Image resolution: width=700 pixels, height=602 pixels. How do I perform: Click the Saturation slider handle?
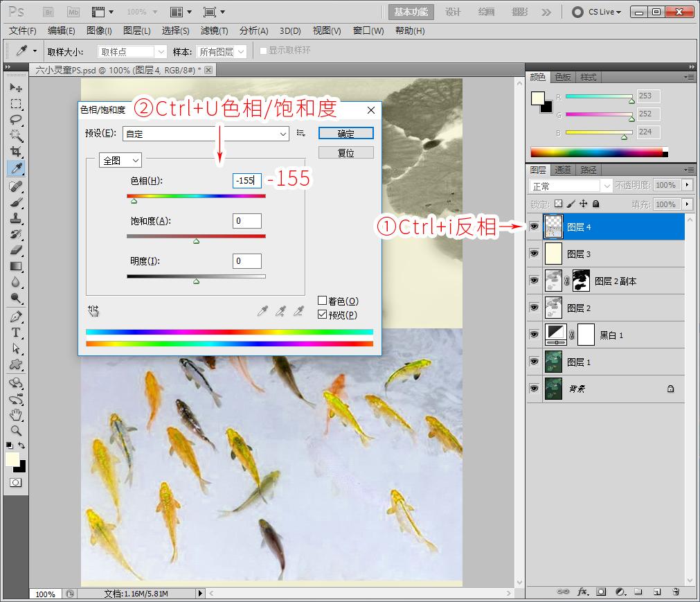pos(197,242)
